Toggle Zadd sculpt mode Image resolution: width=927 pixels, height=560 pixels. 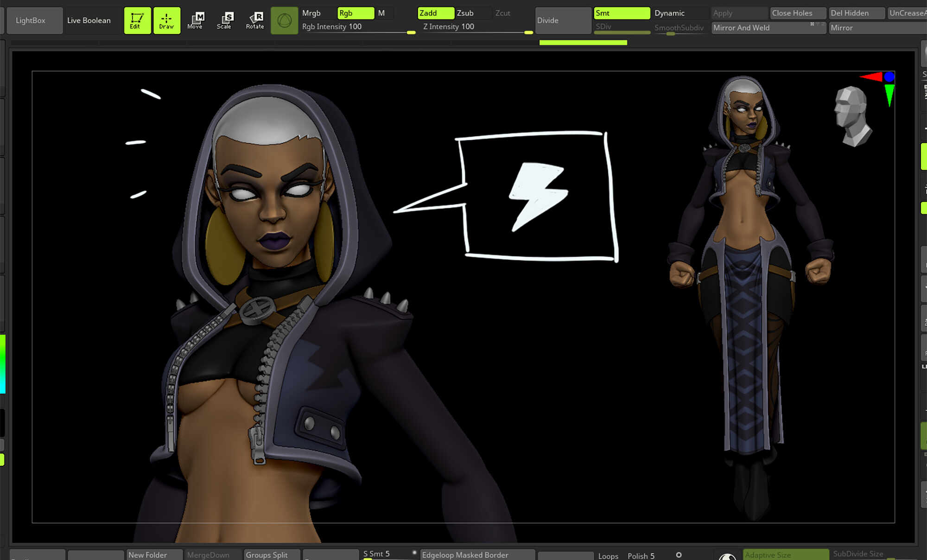[x=436, y=13]
